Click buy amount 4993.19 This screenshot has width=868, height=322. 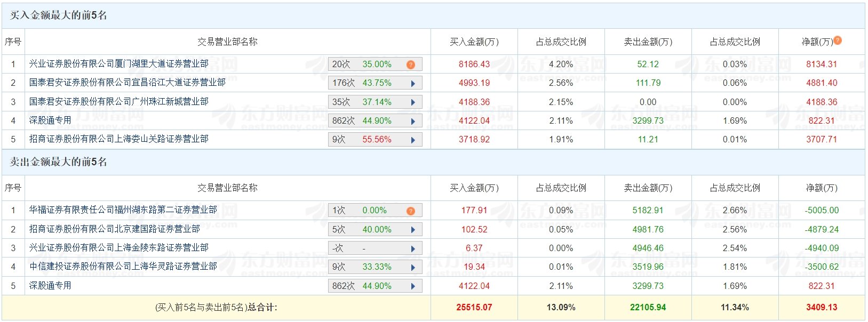point(474,83)
